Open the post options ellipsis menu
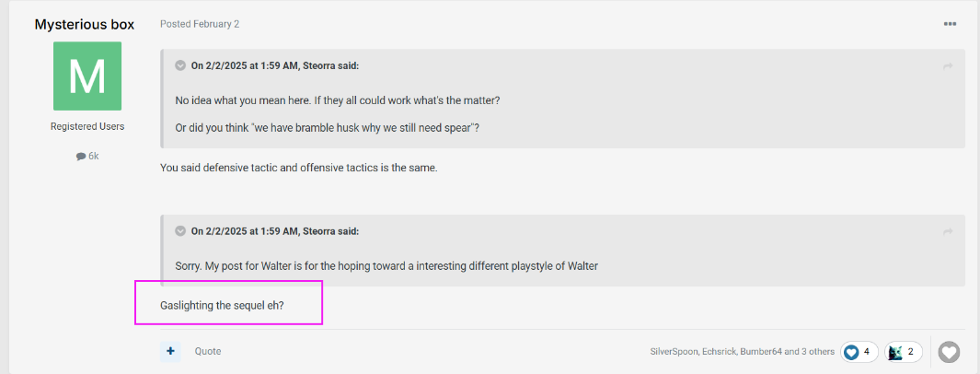 pyautogui.click(x=950, y=24)
